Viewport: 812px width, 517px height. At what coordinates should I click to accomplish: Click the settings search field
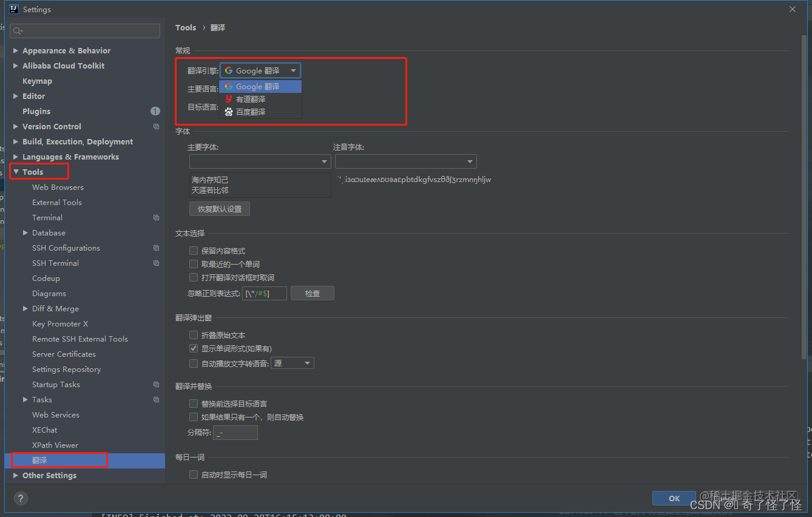tap(85, 31)
